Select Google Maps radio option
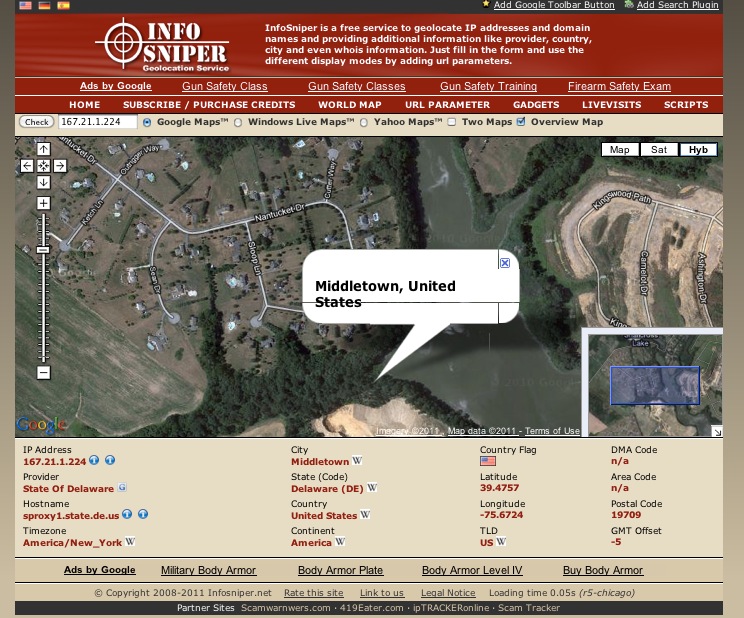Image resolution: width=744 pixels, height=618 pixels. [x=147, y=122]
